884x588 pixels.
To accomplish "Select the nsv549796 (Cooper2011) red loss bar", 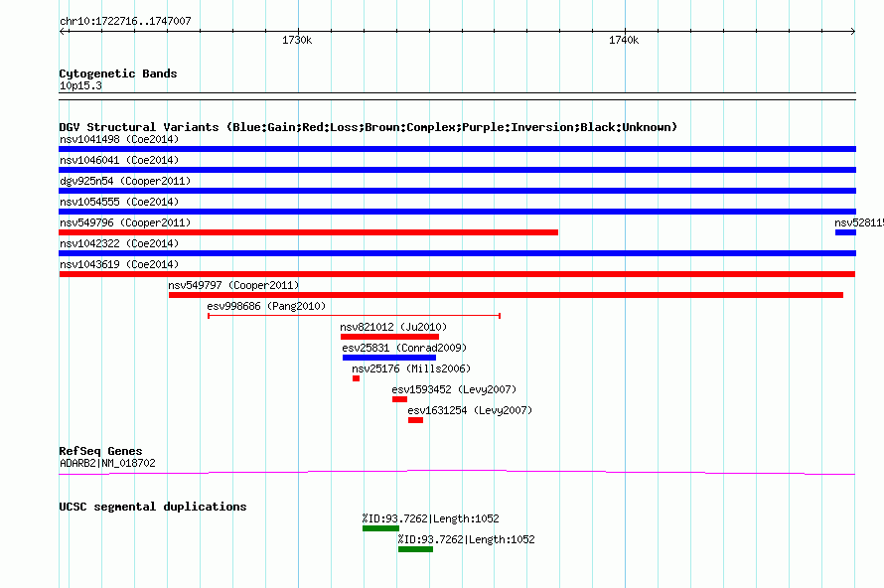I will coord(308,232).
